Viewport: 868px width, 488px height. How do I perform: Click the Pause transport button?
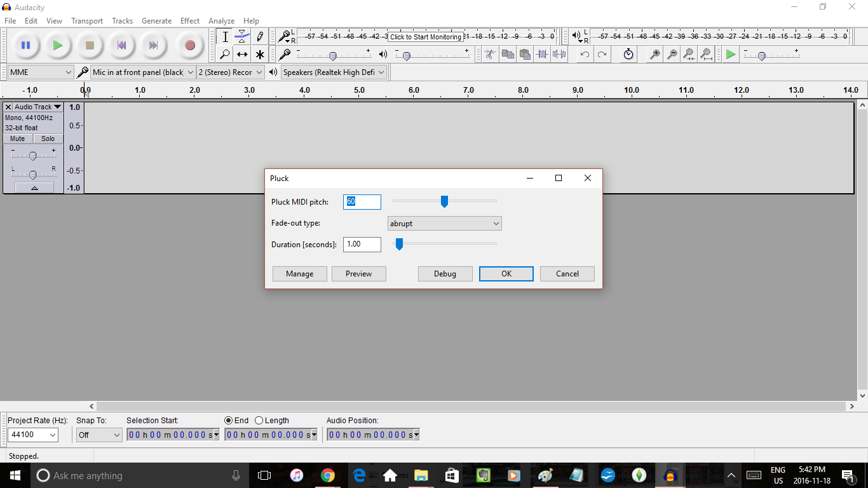click(x=26, y=45)
